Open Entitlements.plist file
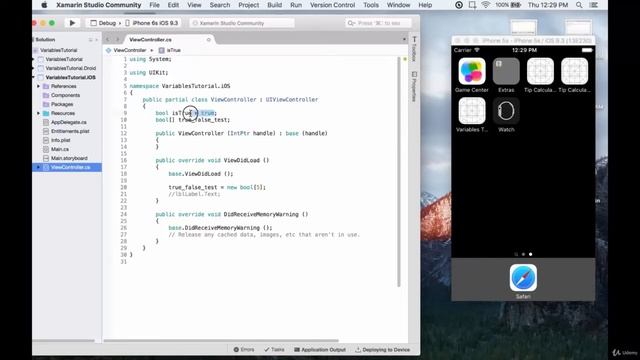This screenshot has width=640, height=360. (x=70, y=131)
